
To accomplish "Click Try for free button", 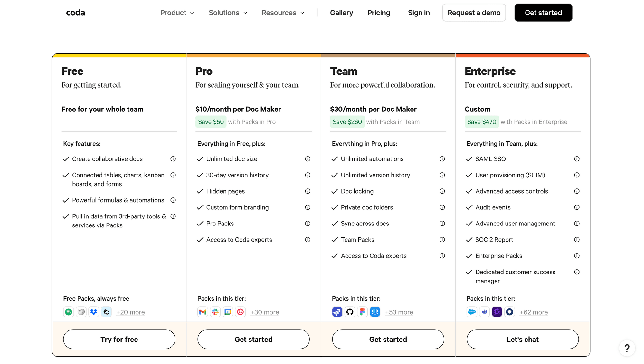I will [119, 339].
